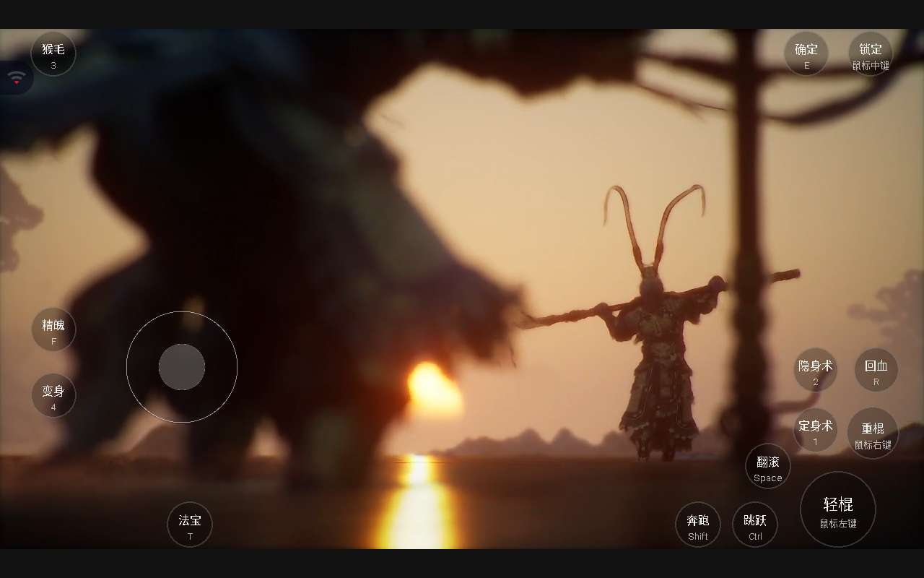Perform heavy attack with 重棍 button

[873, 433]
